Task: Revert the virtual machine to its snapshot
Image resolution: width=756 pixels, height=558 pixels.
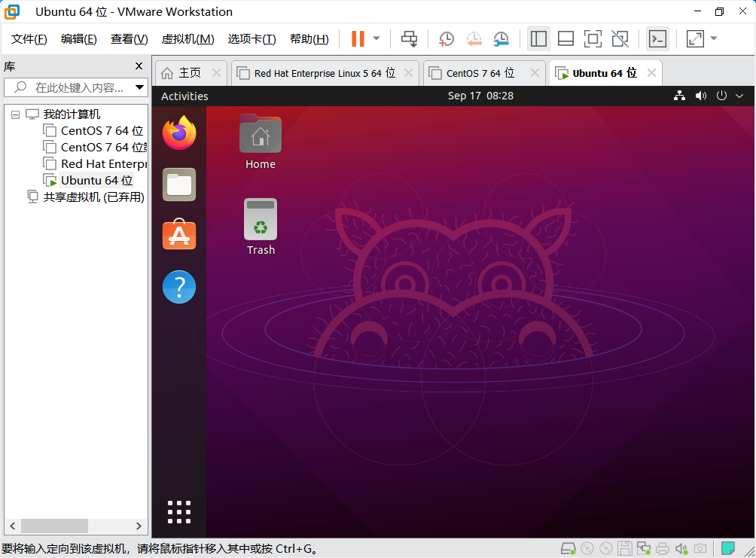Action: click(x=474, y=38)
